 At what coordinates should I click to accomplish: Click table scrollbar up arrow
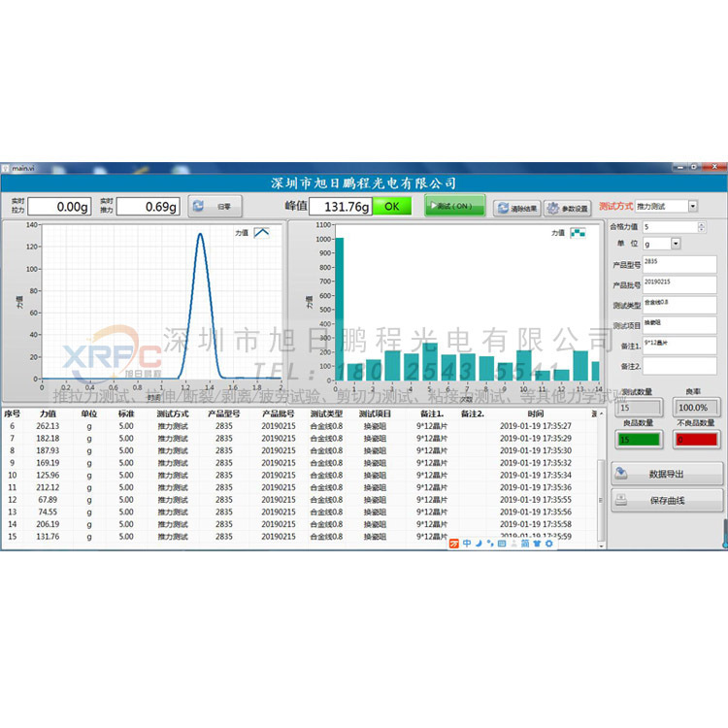click(601, 414)
